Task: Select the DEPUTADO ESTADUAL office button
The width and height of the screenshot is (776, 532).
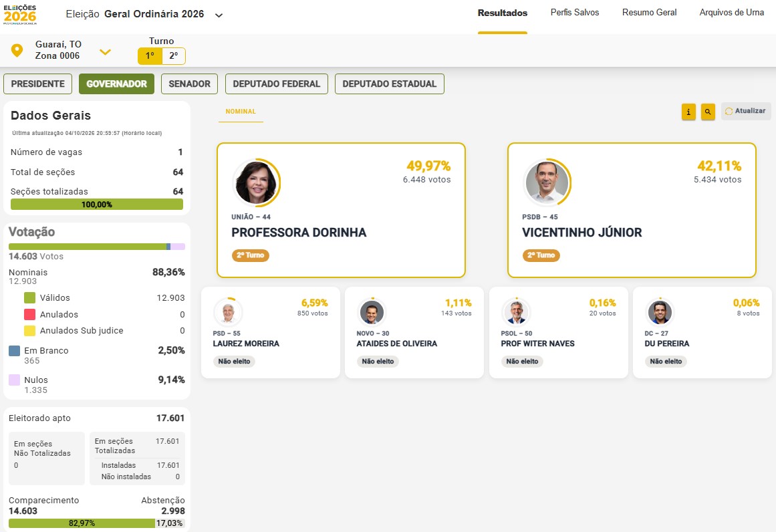Action: click(390, 84)
